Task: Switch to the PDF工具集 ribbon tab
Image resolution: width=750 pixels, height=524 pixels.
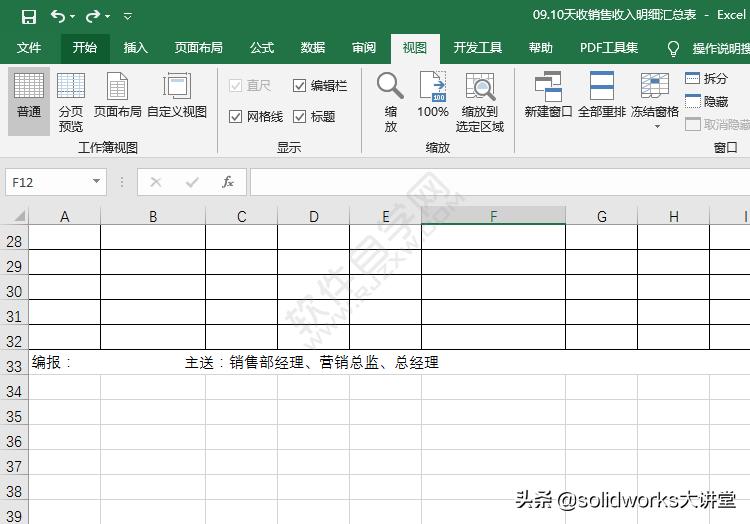Action: 609,48
